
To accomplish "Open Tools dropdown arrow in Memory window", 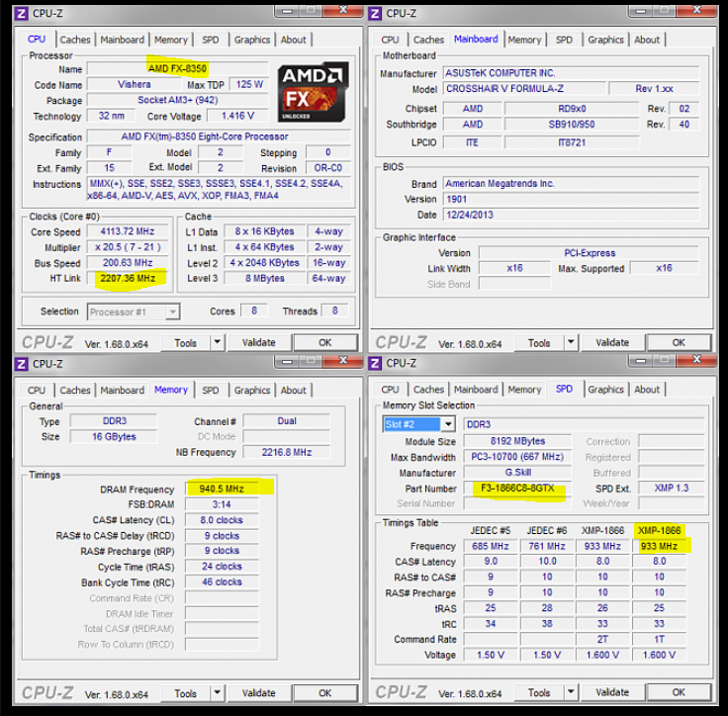I will click(x=218, y=693).
